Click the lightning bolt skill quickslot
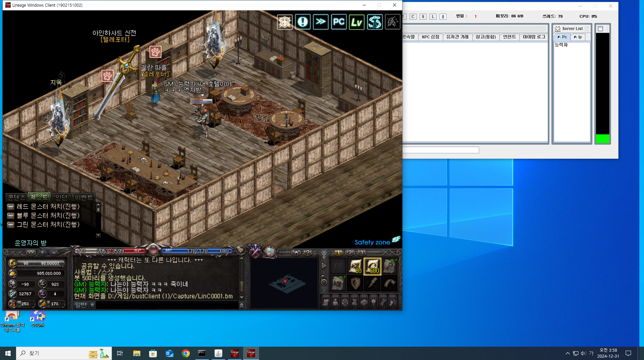644x360 pixels. pos(372,284)
